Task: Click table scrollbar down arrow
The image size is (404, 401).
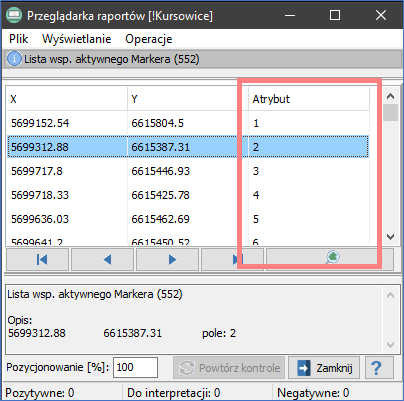Action: point(390,237)
